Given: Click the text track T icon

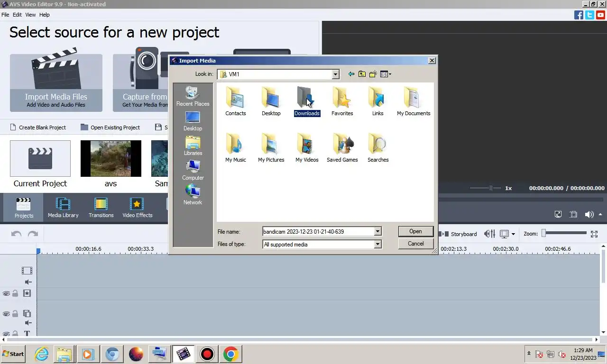Looking at the screenshot, I should click(x=27, y=334).
